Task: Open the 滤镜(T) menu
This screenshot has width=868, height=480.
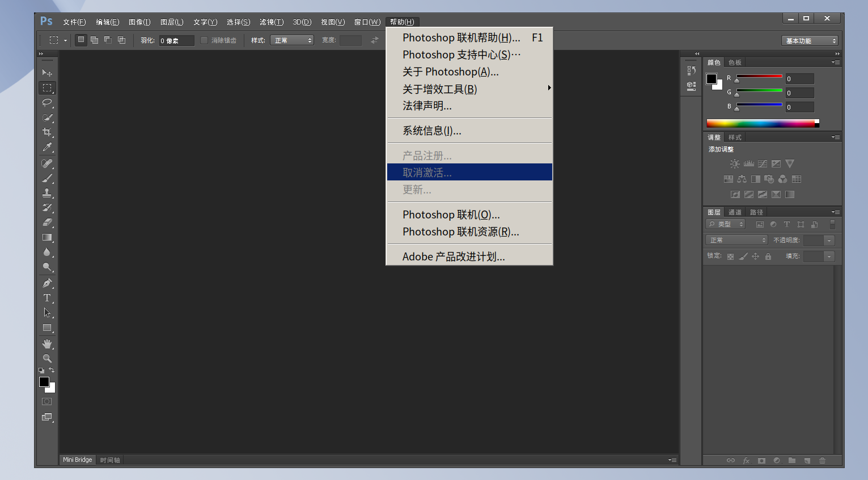Action: (272, 22)
